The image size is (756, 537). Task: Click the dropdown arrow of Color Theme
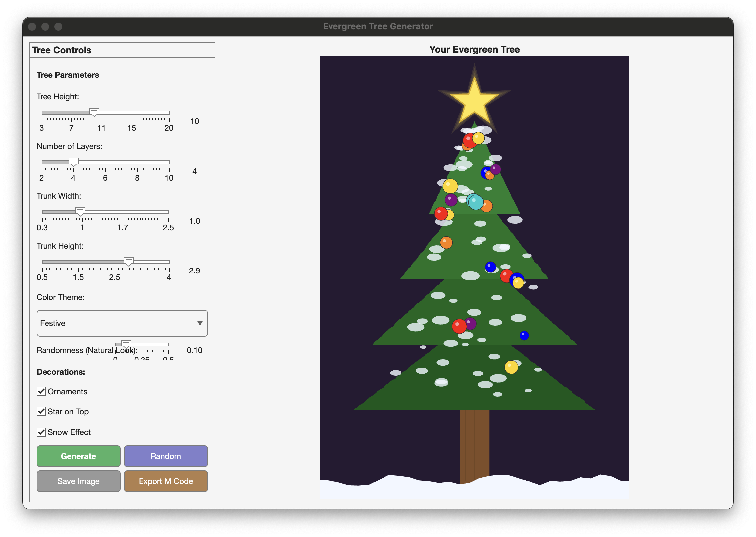[200, 323]
